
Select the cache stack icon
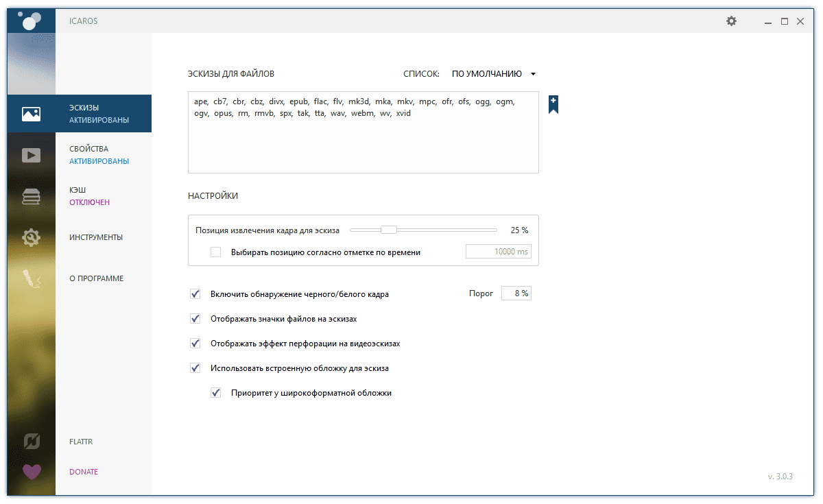point(31,196)
